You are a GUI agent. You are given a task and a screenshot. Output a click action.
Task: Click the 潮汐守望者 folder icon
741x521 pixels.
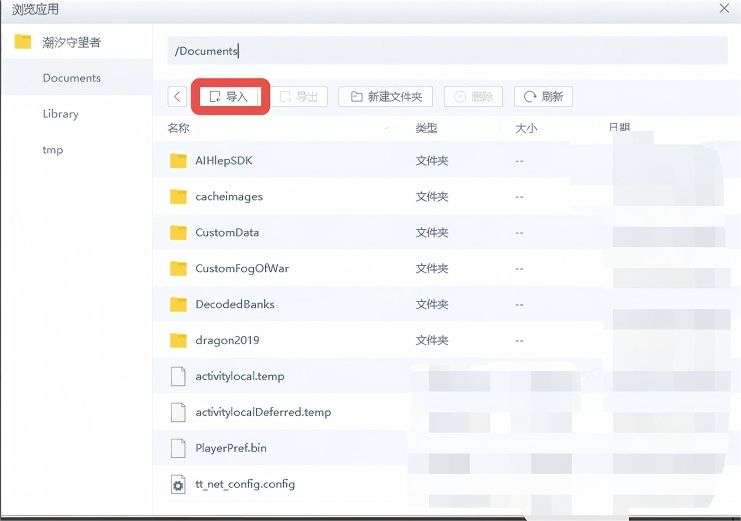(23, 42)
